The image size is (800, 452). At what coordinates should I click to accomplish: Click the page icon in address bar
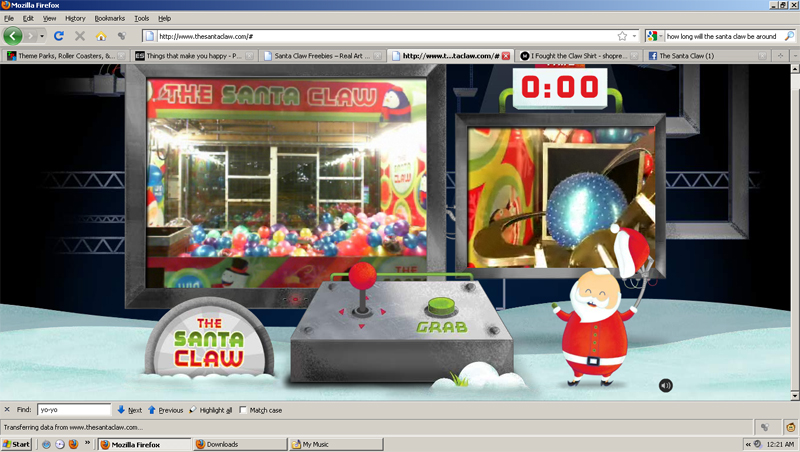tap(149, 36)
